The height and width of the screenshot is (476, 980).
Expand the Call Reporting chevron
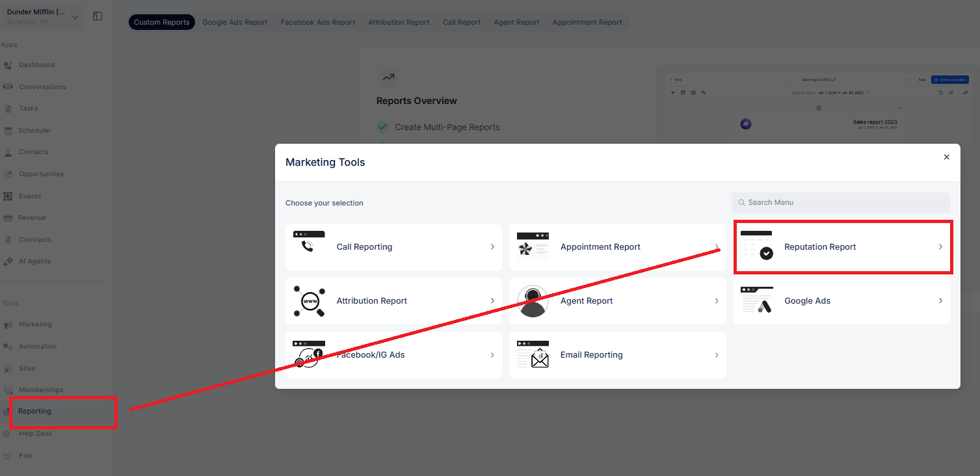(x=492, y=247)
